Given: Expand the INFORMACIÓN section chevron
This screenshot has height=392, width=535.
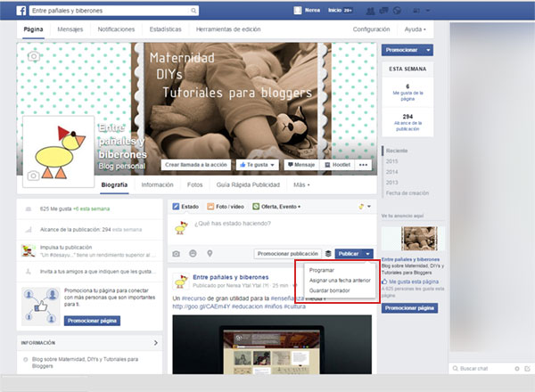Looking at the screenshot, I should [x=155, y=343].
